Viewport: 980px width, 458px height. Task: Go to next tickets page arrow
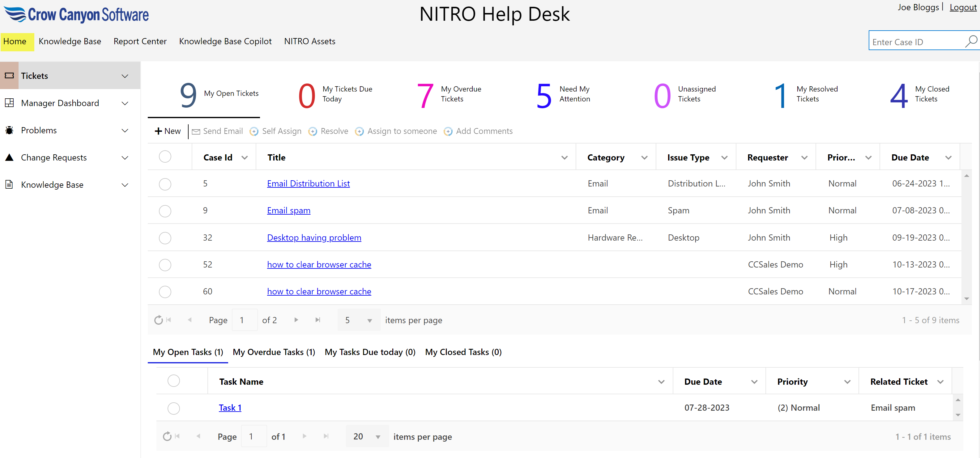point(296,320)
